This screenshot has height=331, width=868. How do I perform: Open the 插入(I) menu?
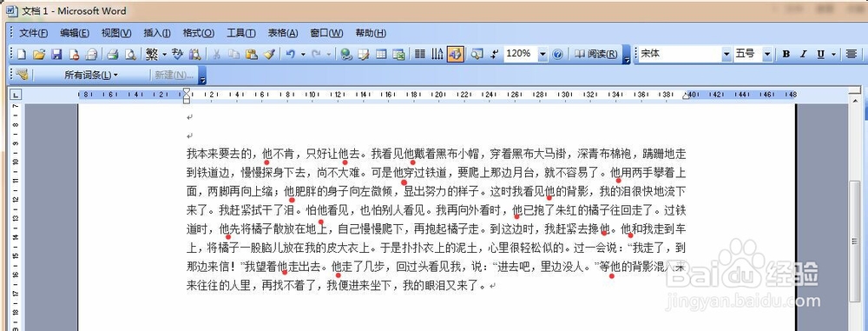coord(157,33)
